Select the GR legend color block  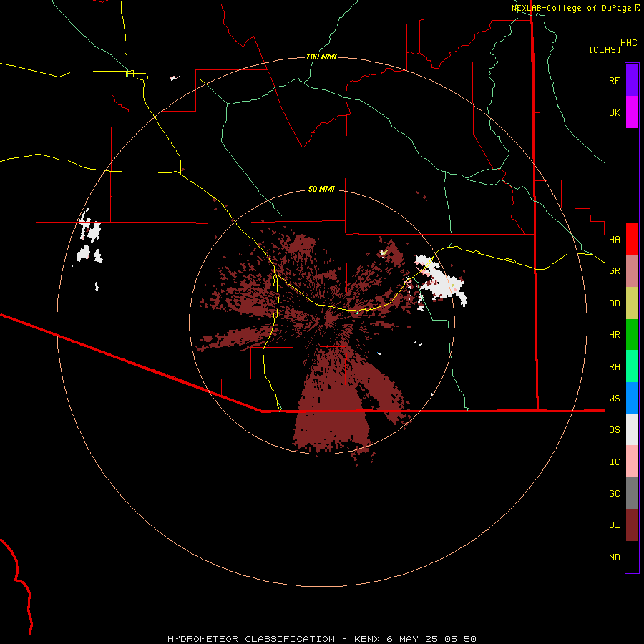tap(632, 271)
